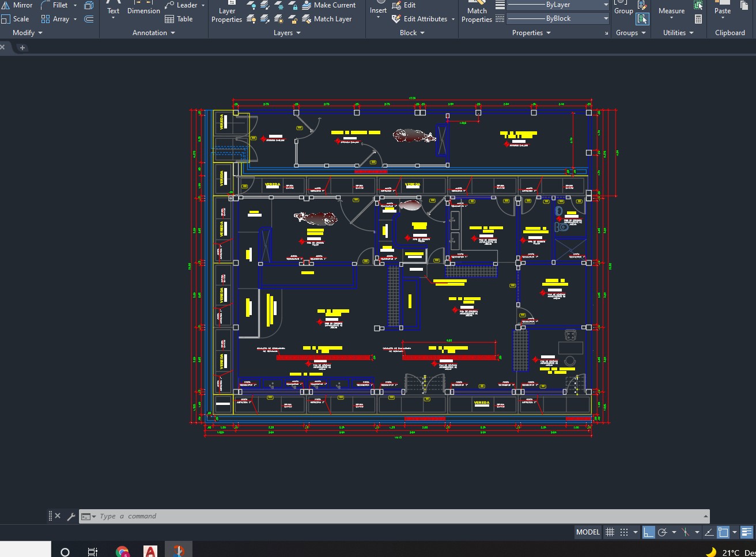
Task: Open the ByLayer lineweight dropdown
Action: tap(606, 5)
